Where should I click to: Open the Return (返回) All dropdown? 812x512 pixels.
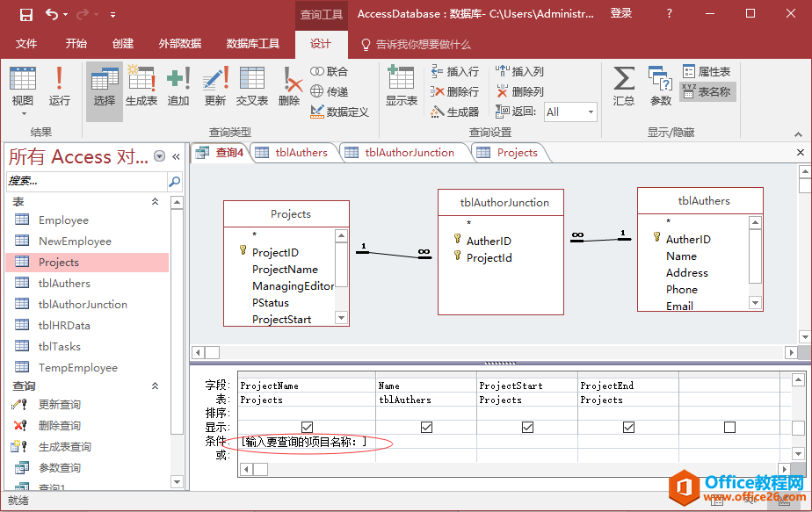pos(591,112)
